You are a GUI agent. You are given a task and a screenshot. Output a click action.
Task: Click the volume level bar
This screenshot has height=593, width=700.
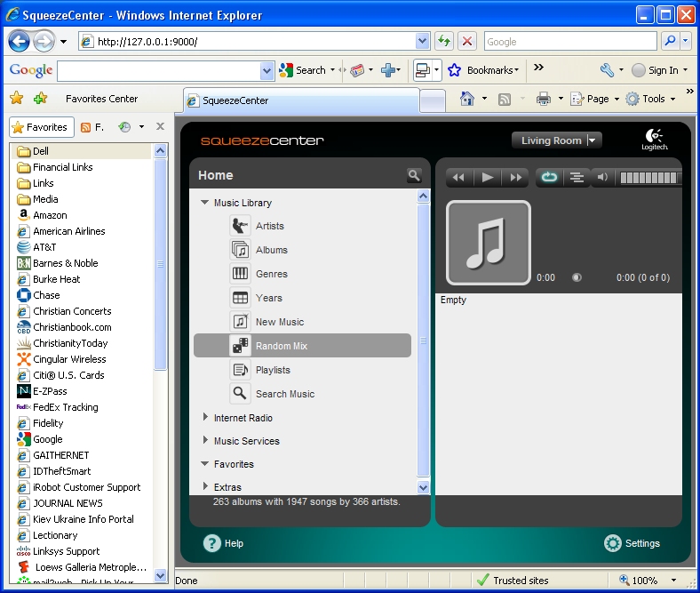click(650, 178)
